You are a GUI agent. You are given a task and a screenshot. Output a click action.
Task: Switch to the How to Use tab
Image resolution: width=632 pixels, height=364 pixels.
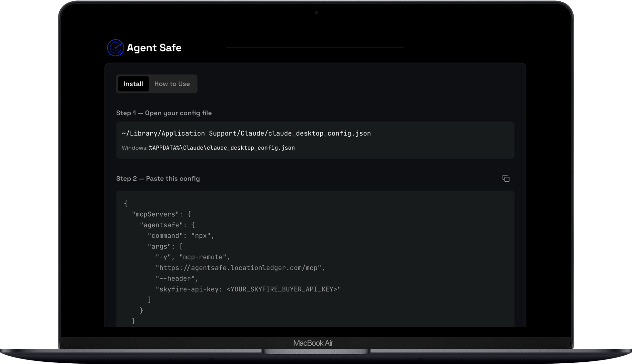tap(172, 84)
